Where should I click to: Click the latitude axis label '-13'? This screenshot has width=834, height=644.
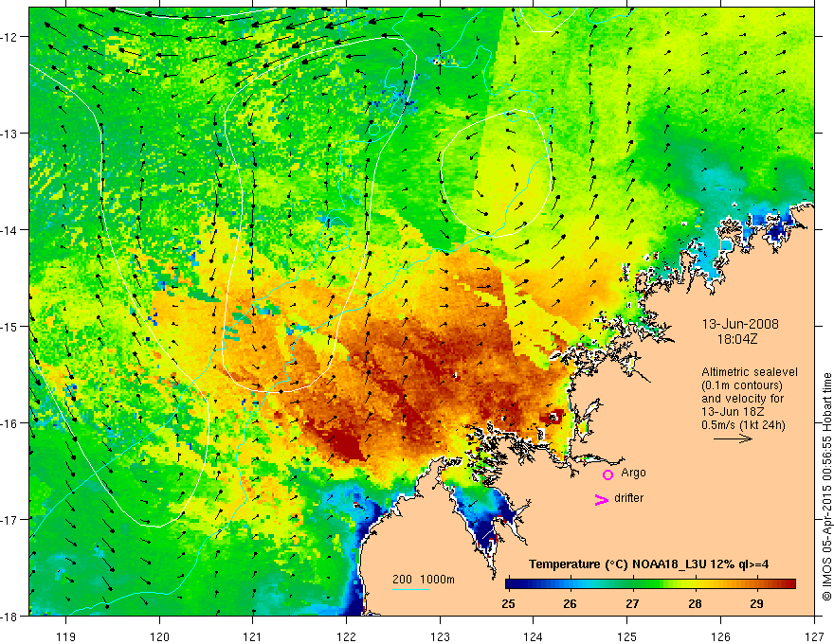[10, 134]
